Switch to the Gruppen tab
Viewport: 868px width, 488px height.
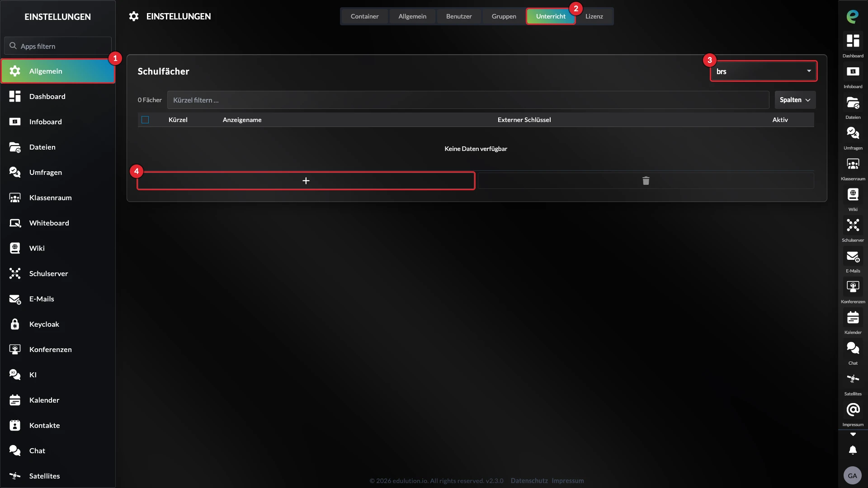(x=504, y=16)
